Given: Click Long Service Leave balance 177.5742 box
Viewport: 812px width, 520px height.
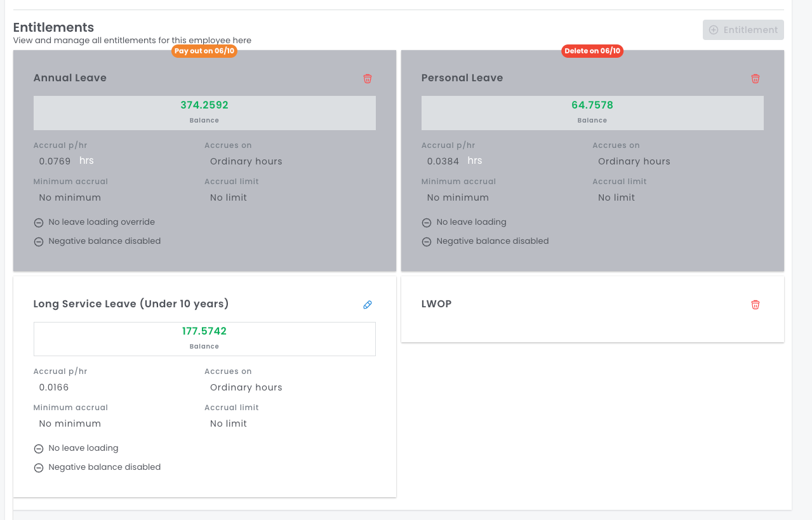Looking at the screenshot, I should pyautogui.click(x=204, y=338).
